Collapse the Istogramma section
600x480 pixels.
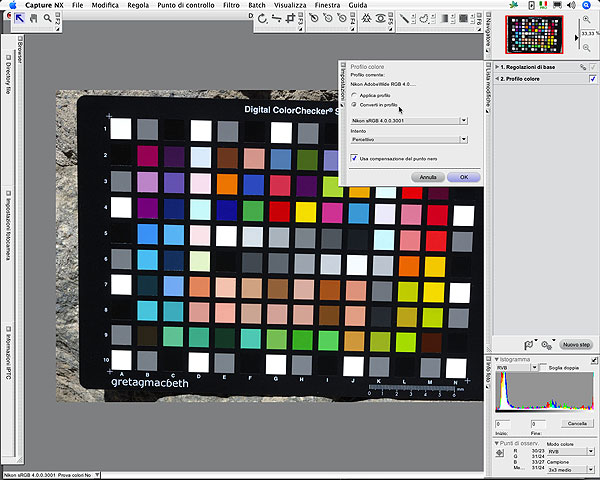(497, 359)
